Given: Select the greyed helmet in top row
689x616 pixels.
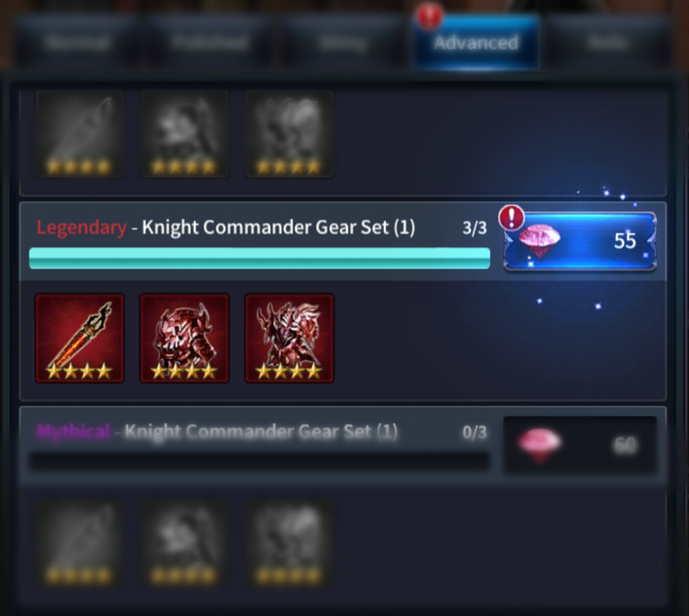Looking at the screenshot, I should 185,134.
